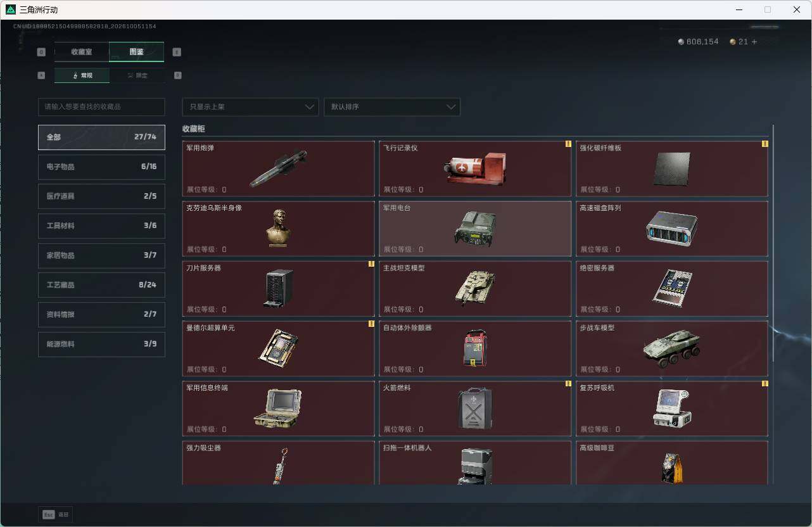Click the 三角洲行动 app icon in title bar
Image resolution: width=812 pixels, height=527 pixels.
point(10,10)
